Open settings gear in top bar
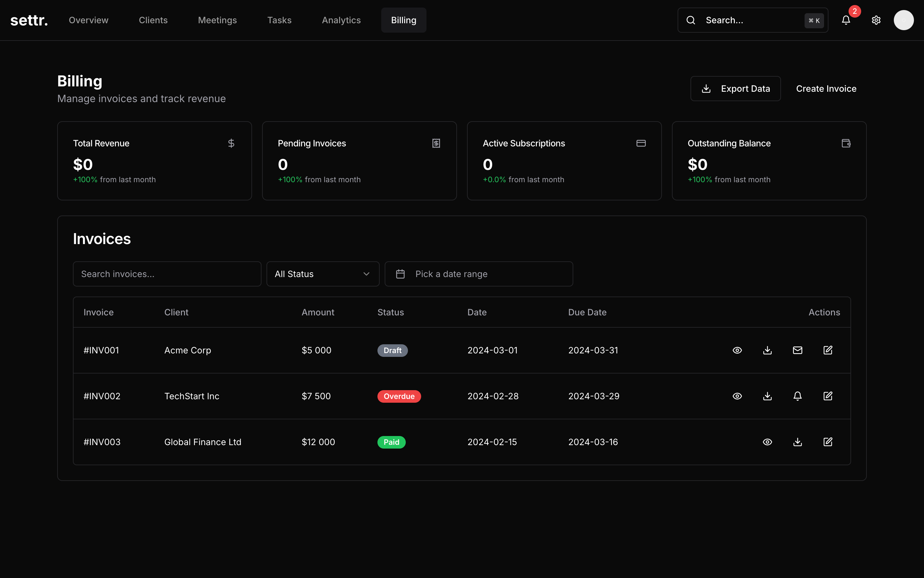Viewport: 924px width, 578px height. (876, 20)
